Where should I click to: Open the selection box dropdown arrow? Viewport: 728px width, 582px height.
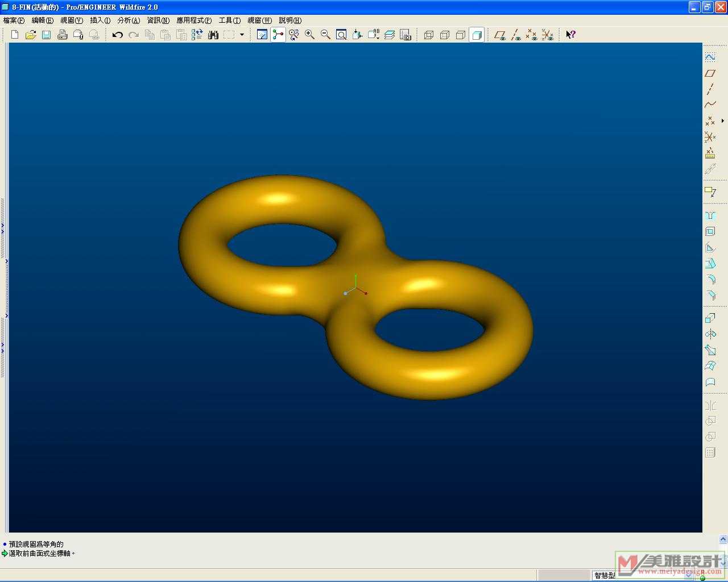point(242,35)
